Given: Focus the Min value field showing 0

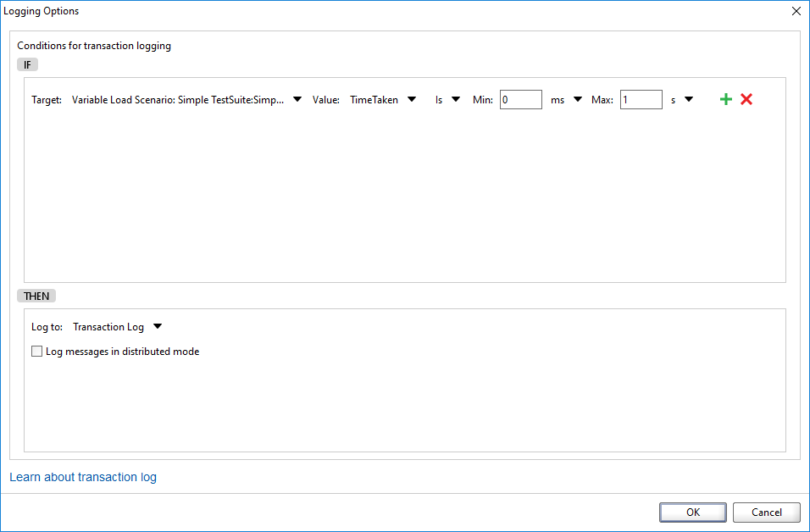Looking at the screenshot, I should [520, 99].
